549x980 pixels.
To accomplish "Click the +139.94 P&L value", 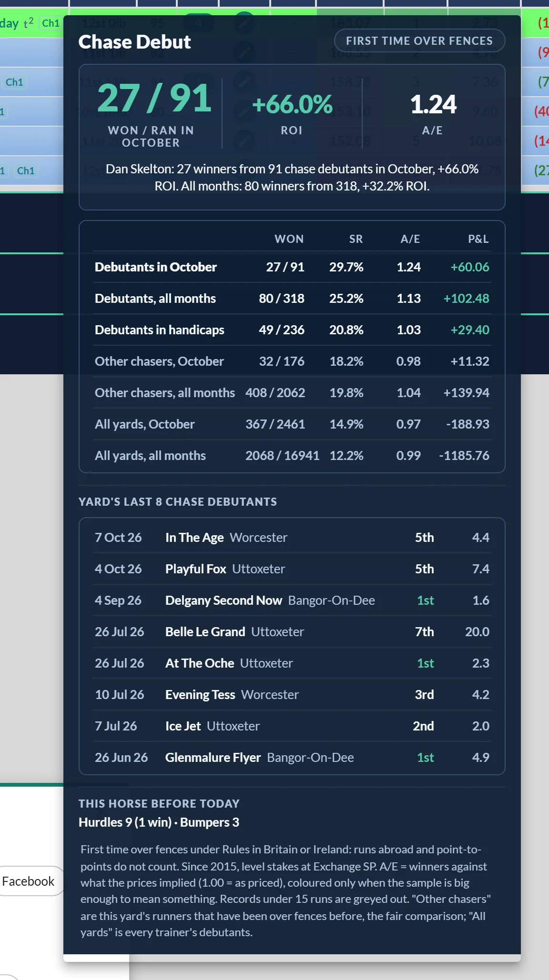I will [x=466, y=393].
